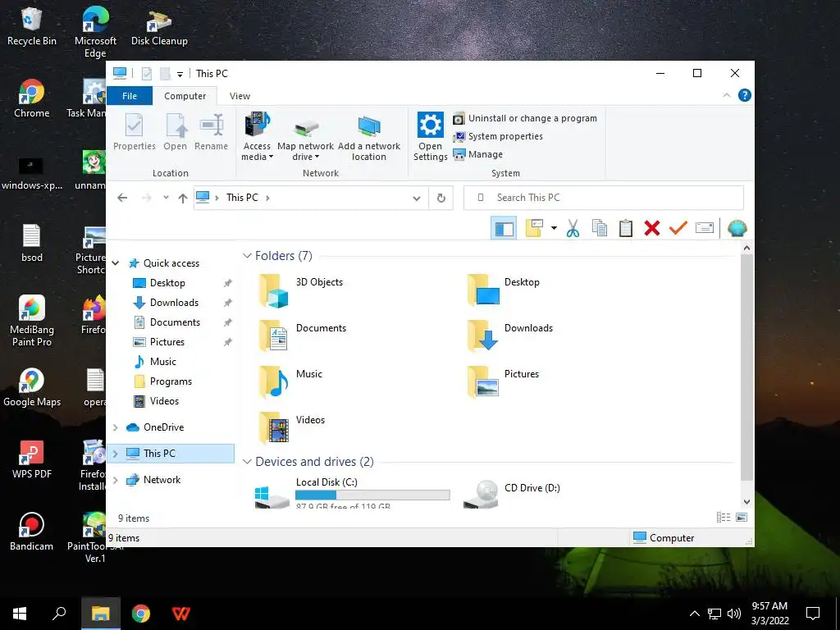
Task: Select the Desktop folder in main pane
Action: [503, 290]
